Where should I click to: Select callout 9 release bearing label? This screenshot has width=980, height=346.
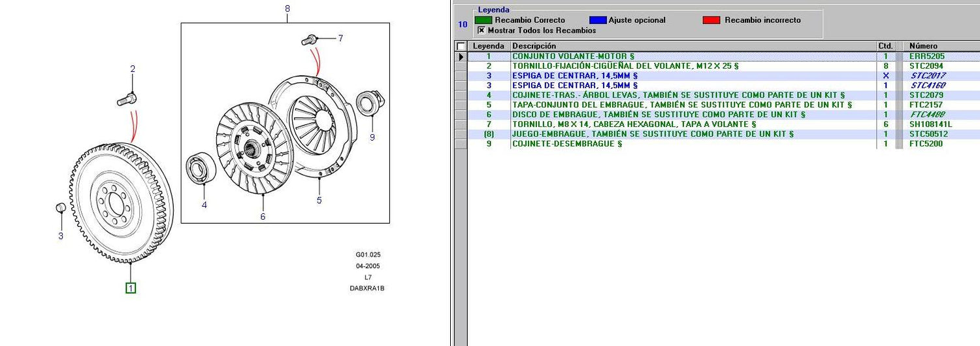(372, 137)
